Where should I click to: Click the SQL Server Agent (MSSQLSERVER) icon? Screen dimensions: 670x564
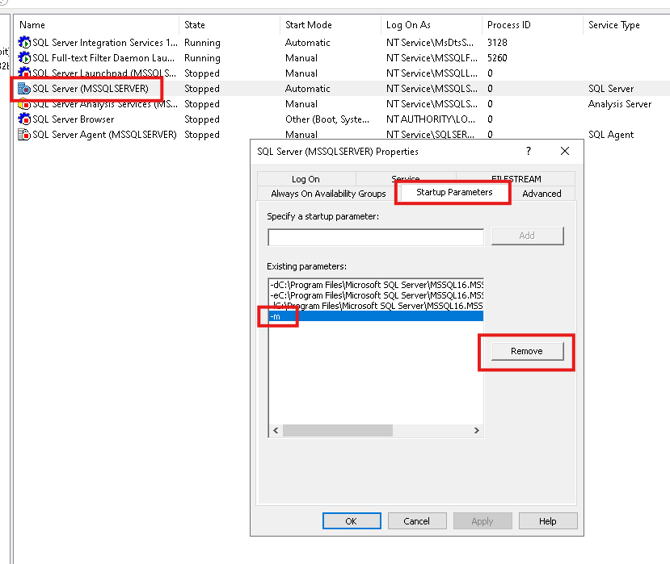[24, 135]
